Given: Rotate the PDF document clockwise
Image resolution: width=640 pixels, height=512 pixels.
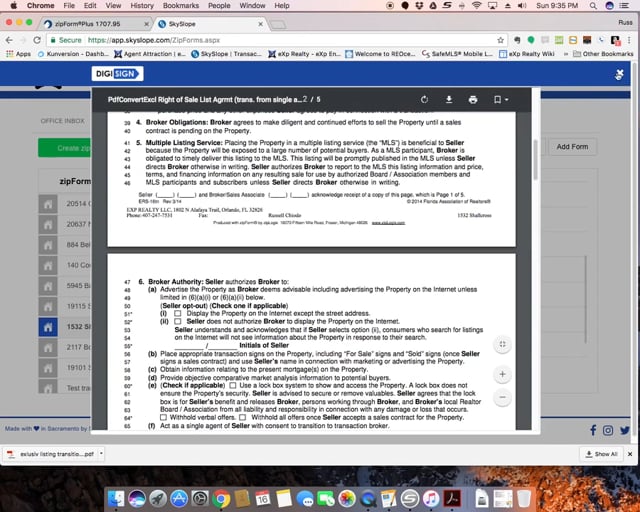Looking at the screenshot, I should (424, 100).
